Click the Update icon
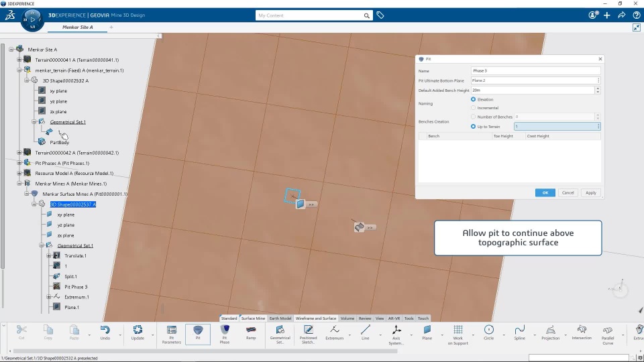The height and width of the screenshot is (362, 644). pyautogui.click(x=138, y=332)
